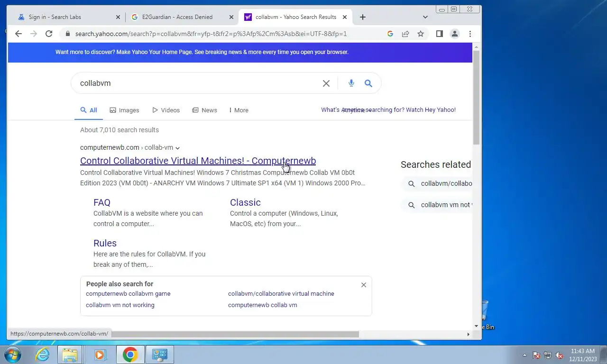The width and height of the screenshot is (607, 364).
Task: Click related search collabvm vm not in sidebar
Action: click(x=436, y=205)
